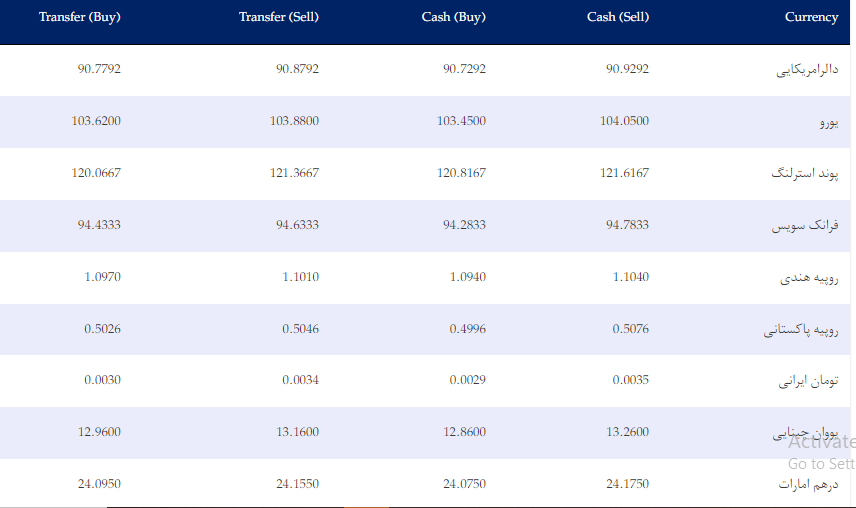This screenshot has width=856, height=508.
Task: Click the Currency column header
Action: pyautogui.click(x=811, y=17)
